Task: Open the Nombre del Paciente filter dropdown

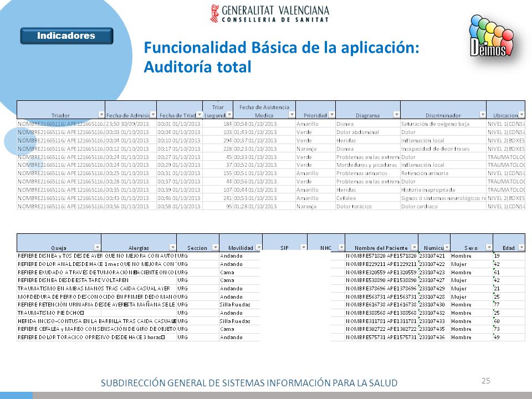Action: pyautogui.click(x=415, y=247)
